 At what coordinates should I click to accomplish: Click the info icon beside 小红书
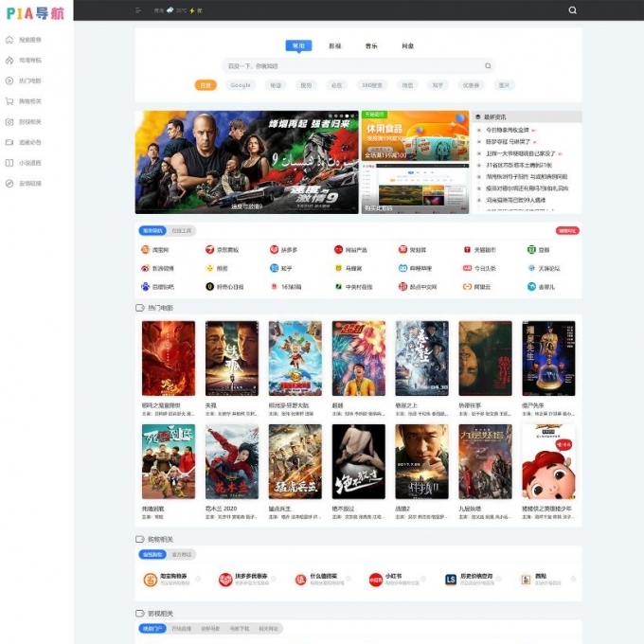423,579
